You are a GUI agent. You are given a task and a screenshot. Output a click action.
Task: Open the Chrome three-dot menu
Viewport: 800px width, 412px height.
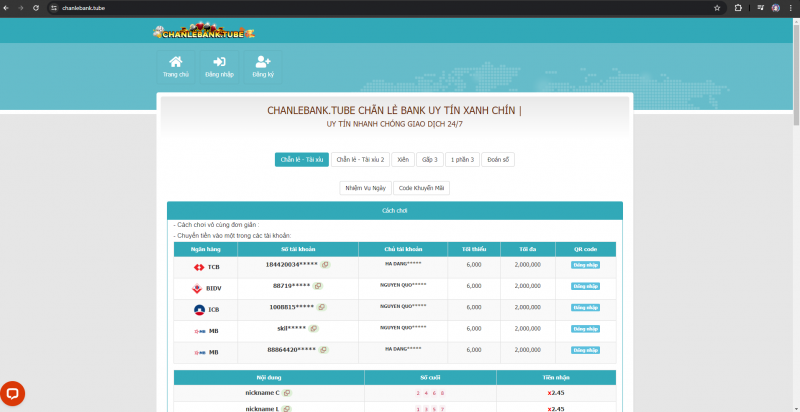click(x=791, y=8)
